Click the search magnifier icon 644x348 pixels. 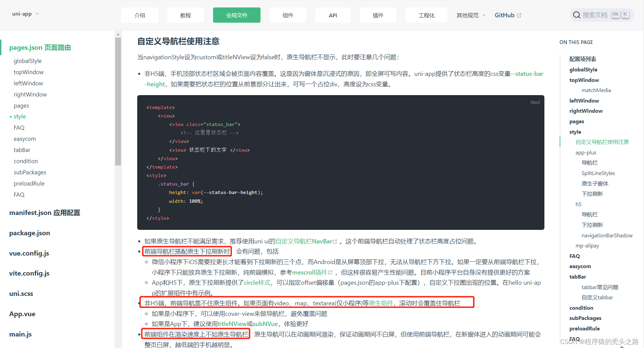point(576,15)
